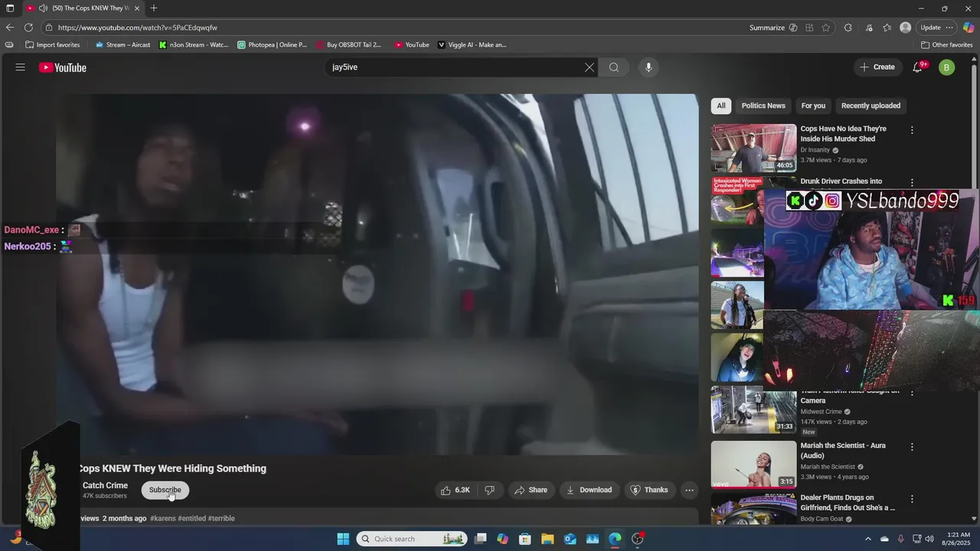Open the favorites list icon
This screenshot has height=551, width=980.
pyautogui.click(x=887, y=28)
